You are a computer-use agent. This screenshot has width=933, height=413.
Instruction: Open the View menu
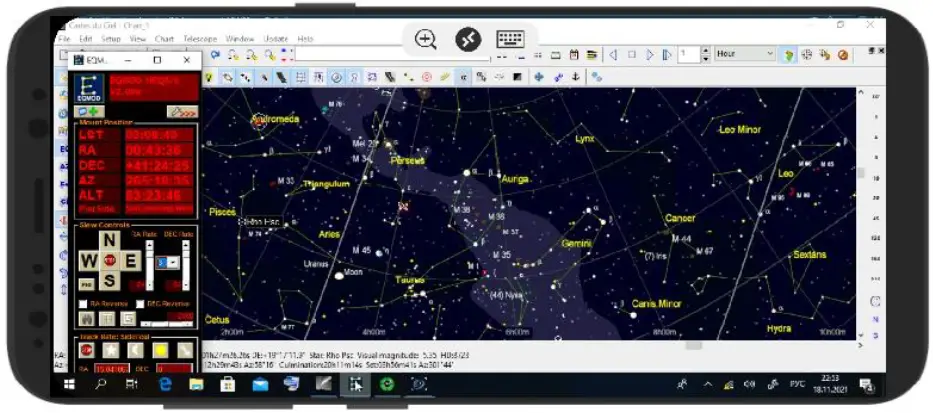pos(137,39)
